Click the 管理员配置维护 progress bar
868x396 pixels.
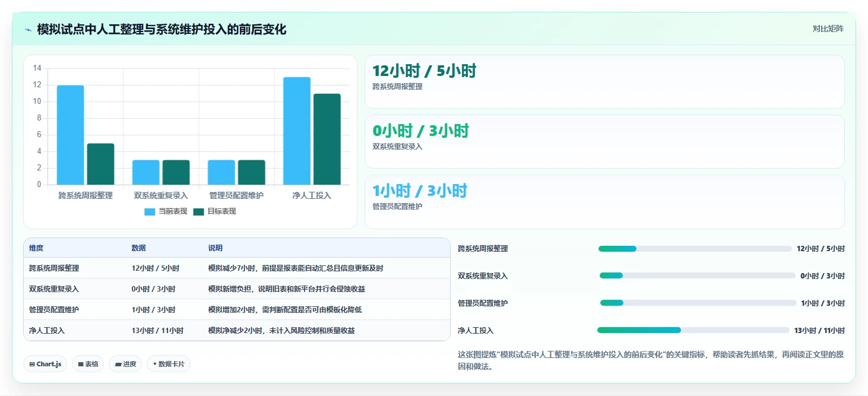coord(698,303)
